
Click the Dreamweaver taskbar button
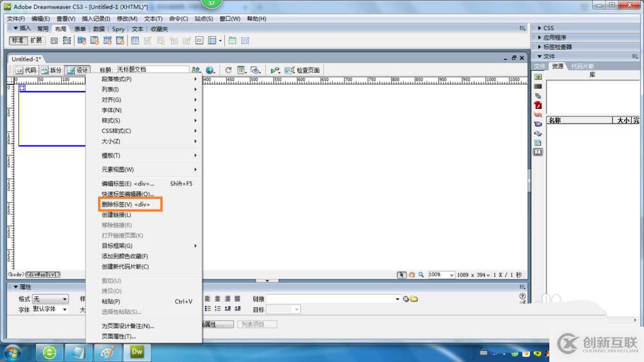click(137, 352)
